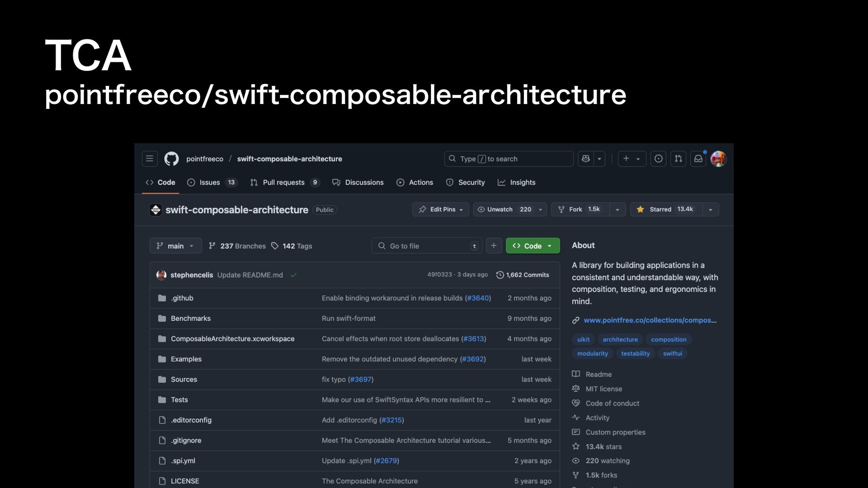Expand the star lists dropdown arrow
Viewport: 868px width, 488px height.
coord(710,210)
